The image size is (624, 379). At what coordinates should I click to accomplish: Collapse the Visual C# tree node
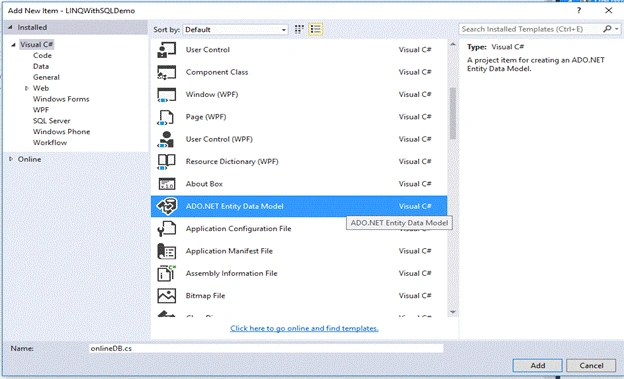13,45
